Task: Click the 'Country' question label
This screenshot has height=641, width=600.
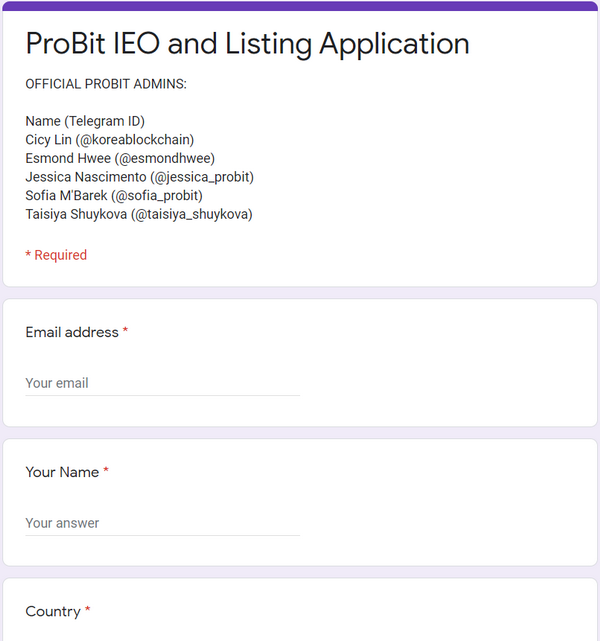Action: coord(53,612)
